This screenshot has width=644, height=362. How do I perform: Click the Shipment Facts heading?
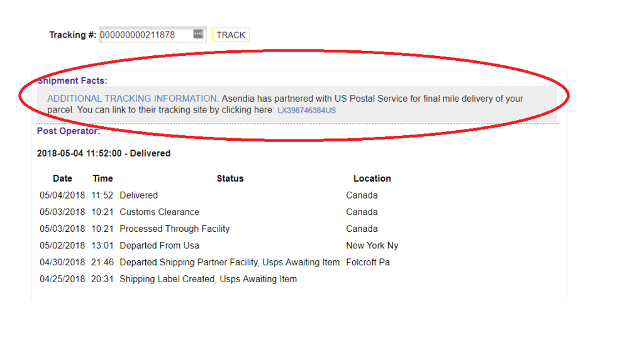click(72, 81)
